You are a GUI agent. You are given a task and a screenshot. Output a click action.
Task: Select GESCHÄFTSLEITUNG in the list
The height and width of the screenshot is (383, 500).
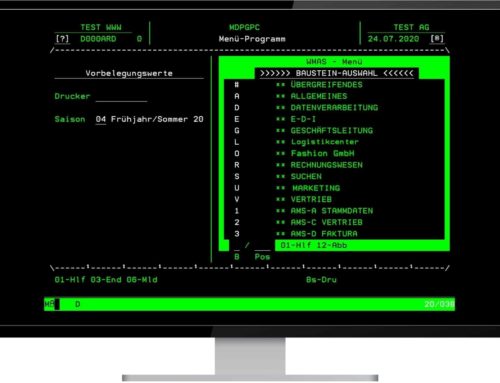pos(332,131)
